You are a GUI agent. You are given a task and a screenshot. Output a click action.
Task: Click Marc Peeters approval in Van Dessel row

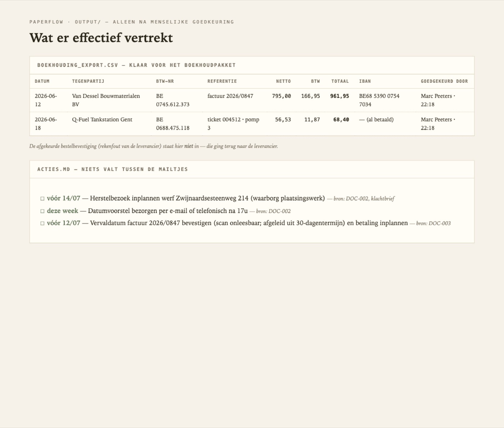pyautogui.click(x=438, y=100)
